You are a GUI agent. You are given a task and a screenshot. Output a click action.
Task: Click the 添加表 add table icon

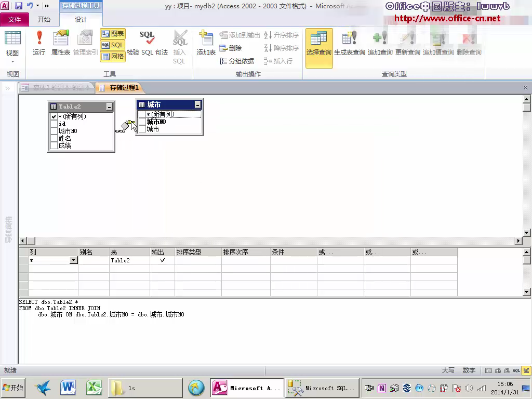[x=206, y=43]
